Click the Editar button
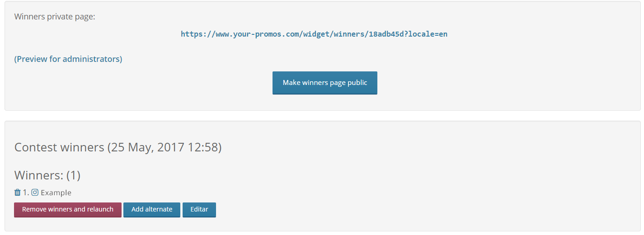 (199, 210)
